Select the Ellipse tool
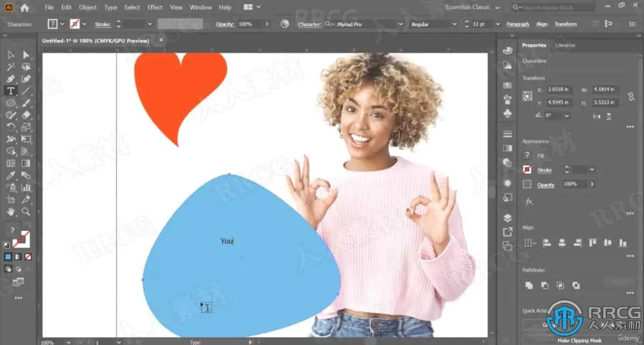This screenshot has width=644, height=345. click(11, 102)
